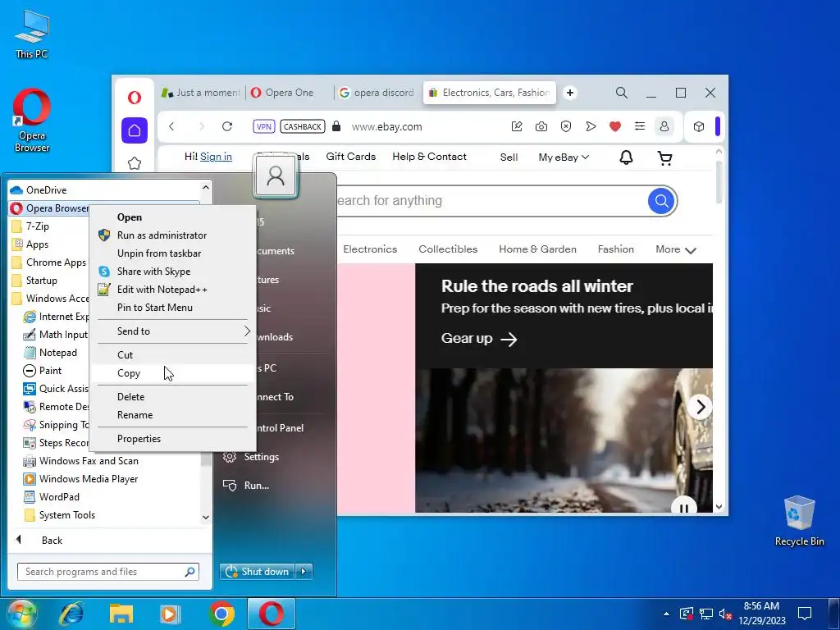Click the Sell link on eBay
This screenshot has height=630, width=840.
(x=509, y=157)
